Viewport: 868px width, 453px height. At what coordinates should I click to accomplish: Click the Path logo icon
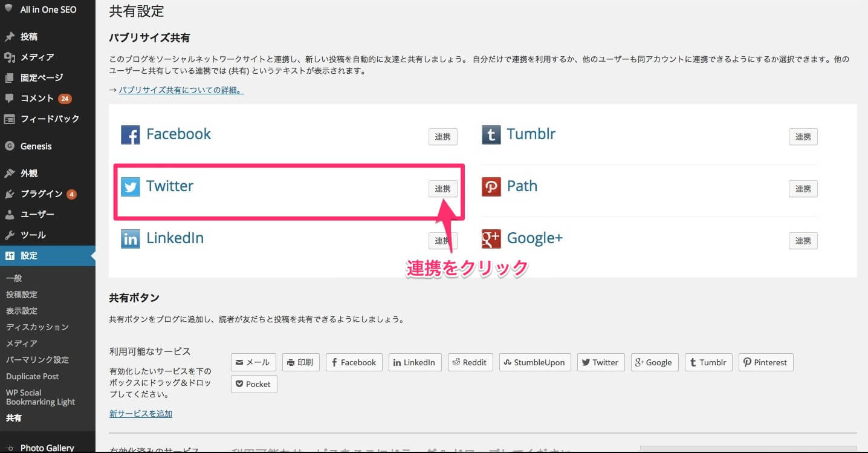click(491, 187)
